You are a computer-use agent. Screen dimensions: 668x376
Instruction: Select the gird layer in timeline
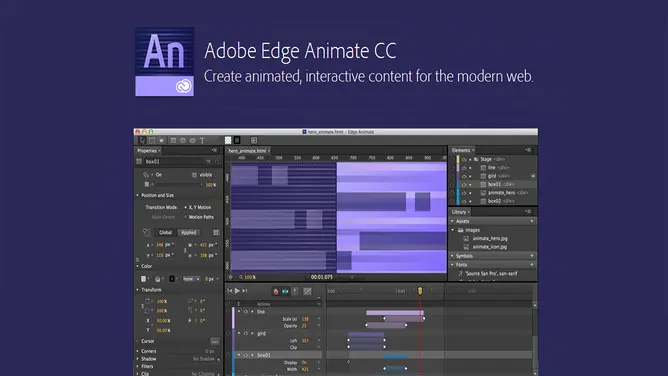coord(261,333)
